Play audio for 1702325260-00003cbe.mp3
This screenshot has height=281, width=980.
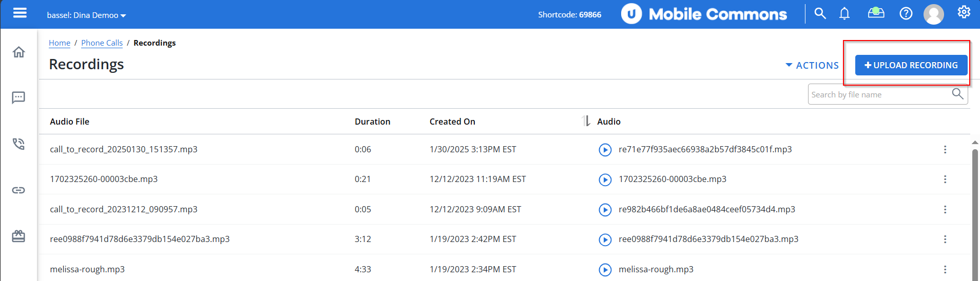605,180
